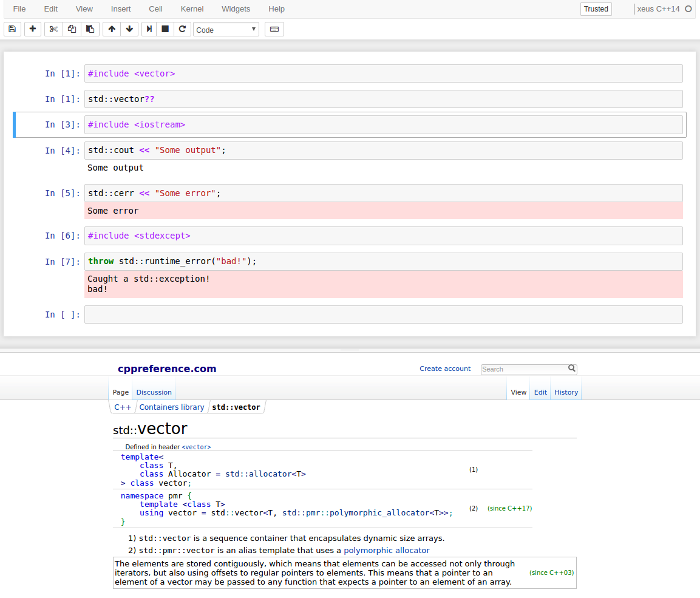
Task: Move the selected cell down
Action: point(129,29)
